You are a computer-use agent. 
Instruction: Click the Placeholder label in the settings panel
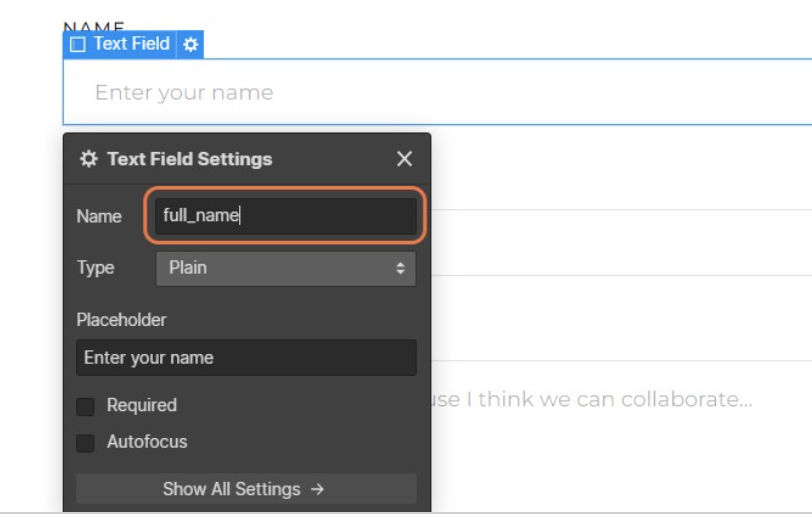(x=121, y=320)
